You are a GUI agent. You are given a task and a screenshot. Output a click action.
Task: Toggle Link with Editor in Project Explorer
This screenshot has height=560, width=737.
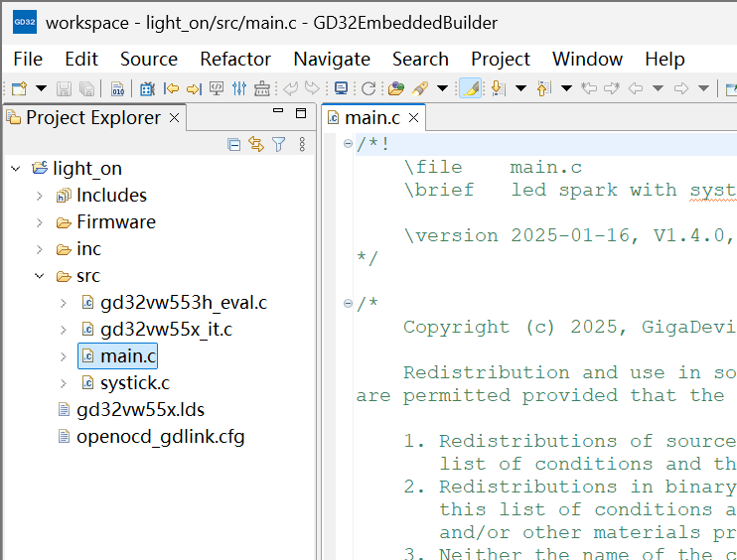[256, 144]
